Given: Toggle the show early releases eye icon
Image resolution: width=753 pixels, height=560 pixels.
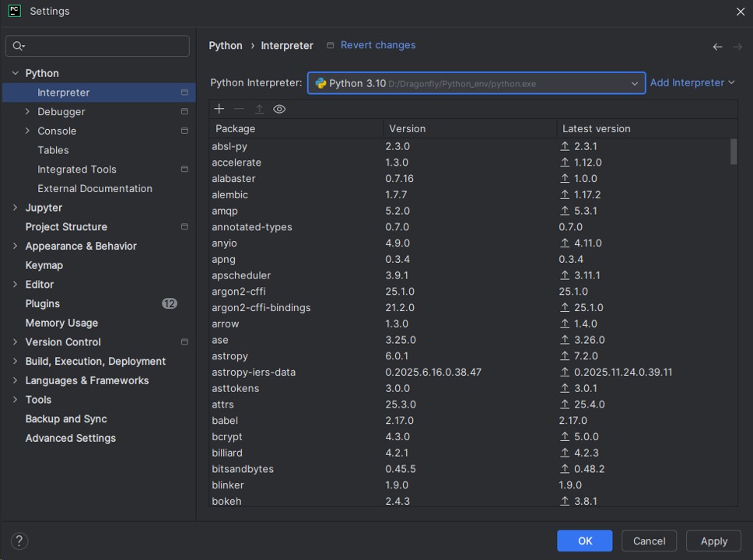Looking at the screenshot, I should tap(279, 109).
